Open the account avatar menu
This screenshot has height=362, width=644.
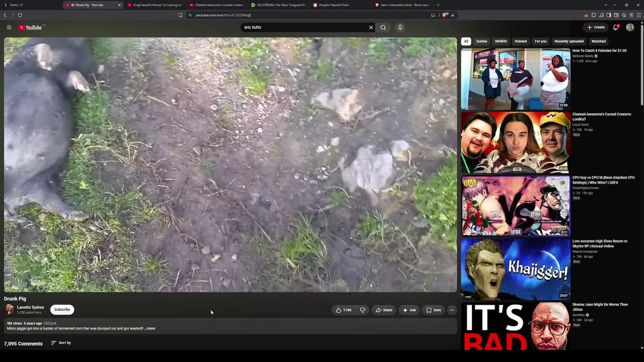pyautogui.click(x=630, y=27)
